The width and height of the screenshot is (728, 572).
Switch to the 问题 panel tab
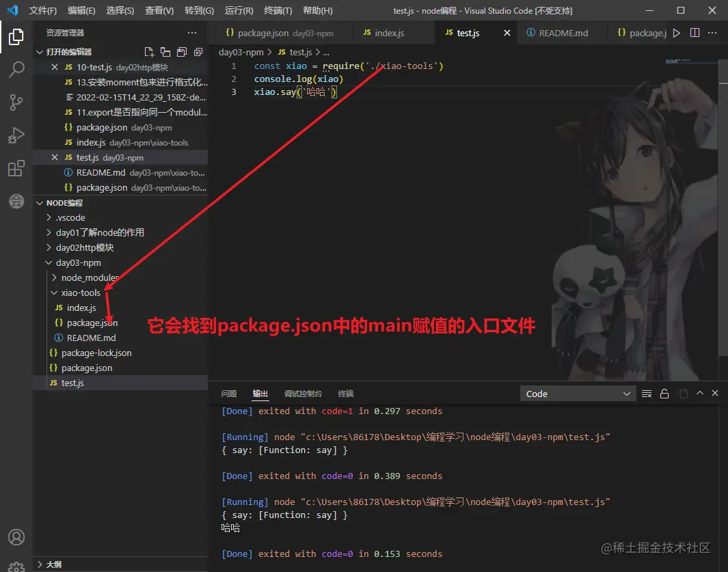[229, 394]
